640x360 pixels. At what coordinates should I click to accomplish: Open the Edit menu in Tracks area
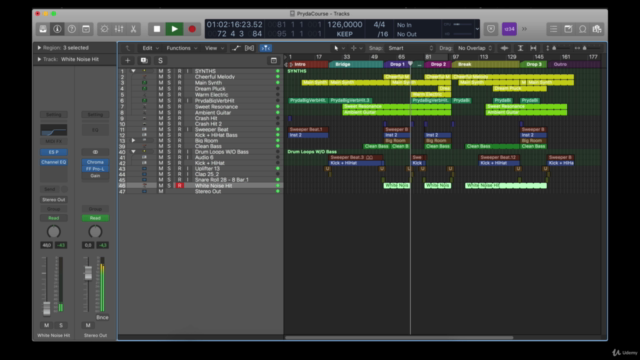click(150, 48)
